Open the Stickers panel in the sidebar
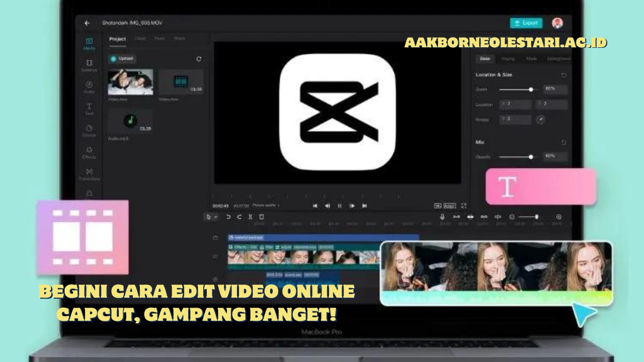 pos(89,131)
